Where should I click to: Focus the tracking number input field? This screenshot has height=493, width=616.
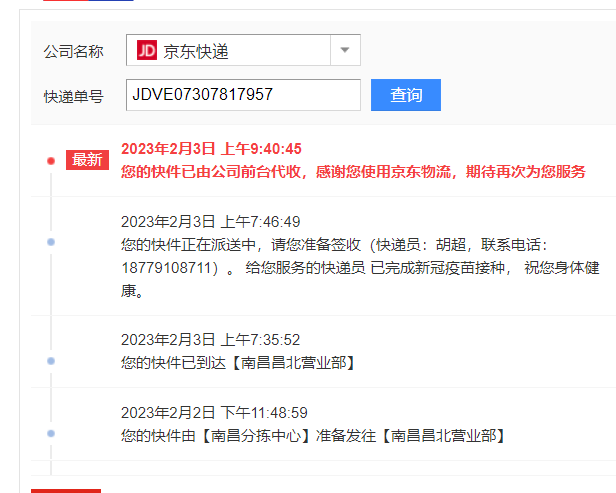tap(243, 95)
